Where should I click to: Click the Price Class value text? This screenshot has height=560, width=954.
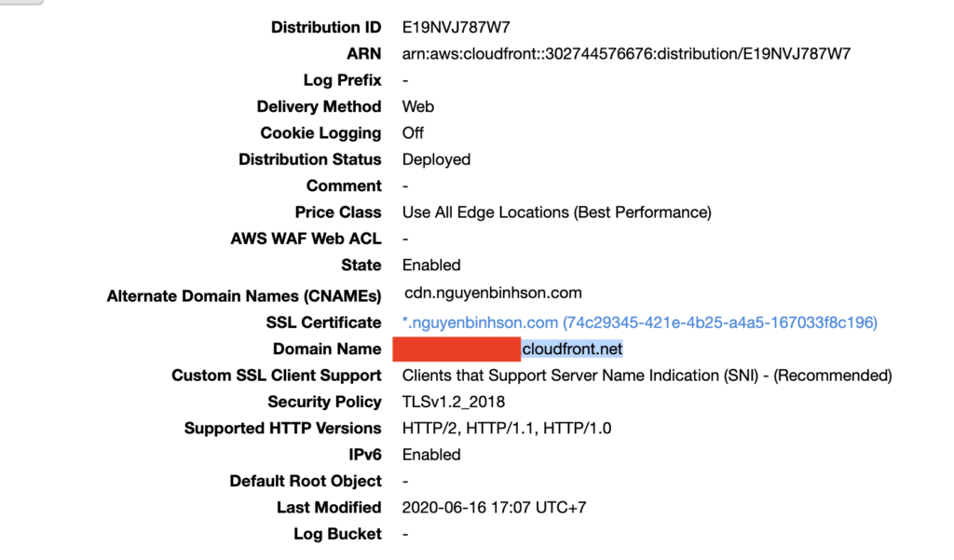coord(556,212)
